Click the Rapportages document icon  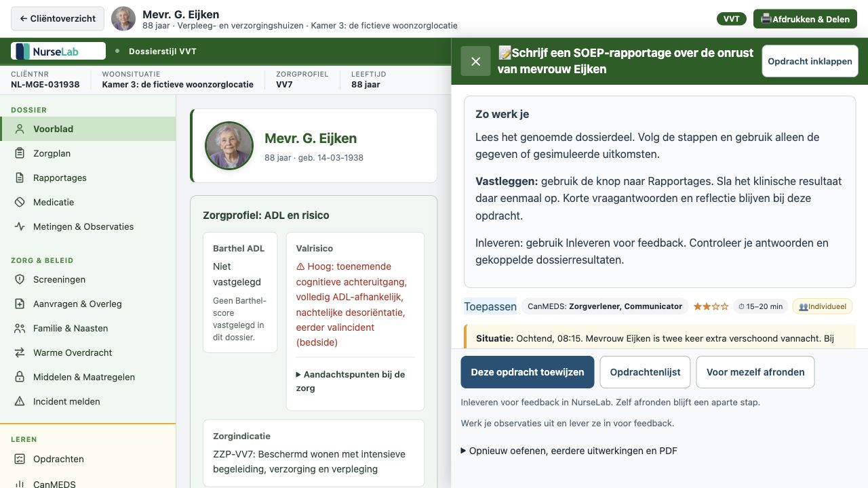point(20,178)
